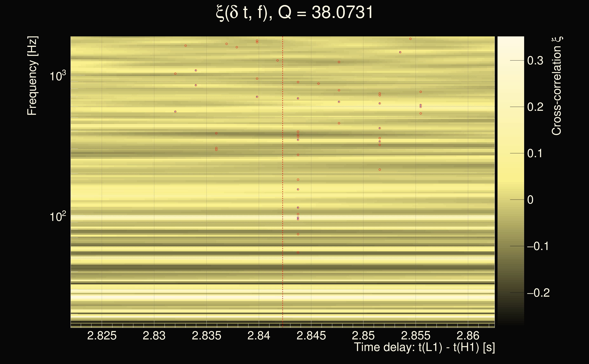The width and height of the screenshot is (589, 364).
Task: Click the 2.845 x-axis tick label
Action: [311, 336]
